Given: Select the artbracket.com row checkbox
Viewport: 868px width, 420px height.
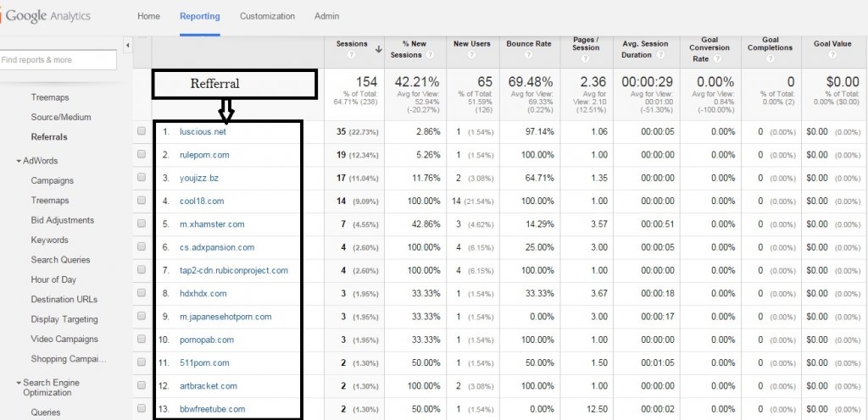Looking at the screenshot, I should 142,385.
